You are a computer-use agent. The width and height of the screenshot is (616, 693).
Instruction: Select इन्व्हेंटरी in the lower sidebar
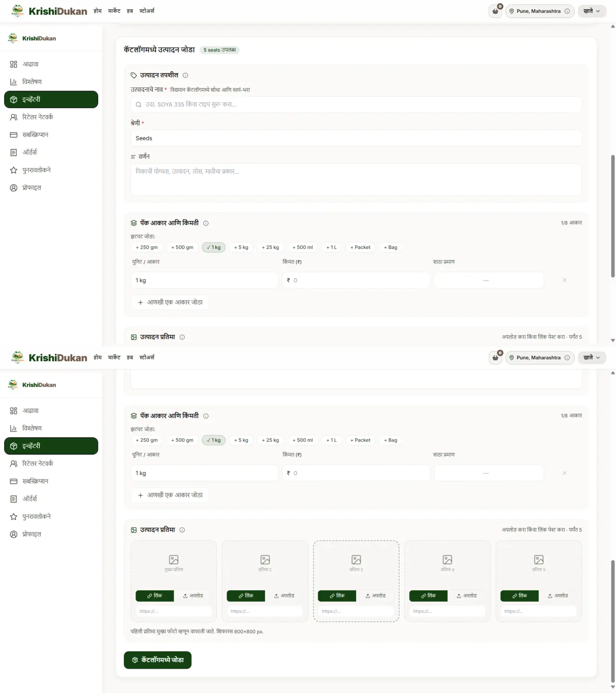51,446
